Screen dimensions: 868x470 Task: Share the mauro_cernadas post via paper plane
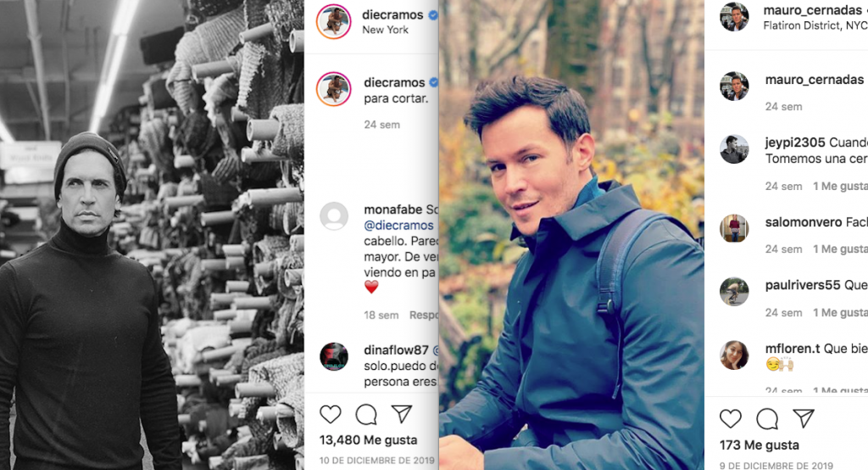click(804, 418)
